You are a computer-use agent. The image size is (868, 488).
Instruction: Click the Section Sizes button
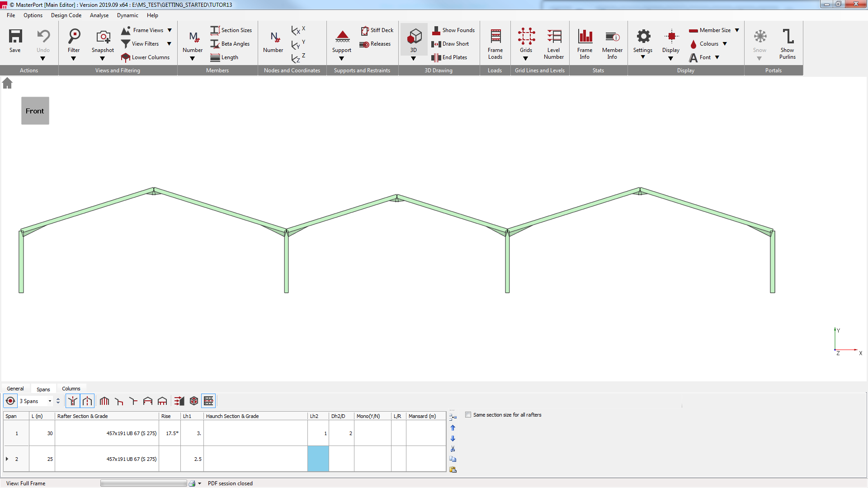(231, 30)
